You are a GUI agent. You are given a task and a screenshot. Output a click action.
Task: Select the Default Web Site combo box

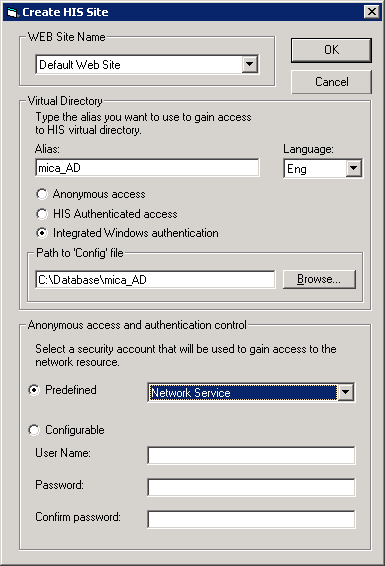[x=147, y=65]
